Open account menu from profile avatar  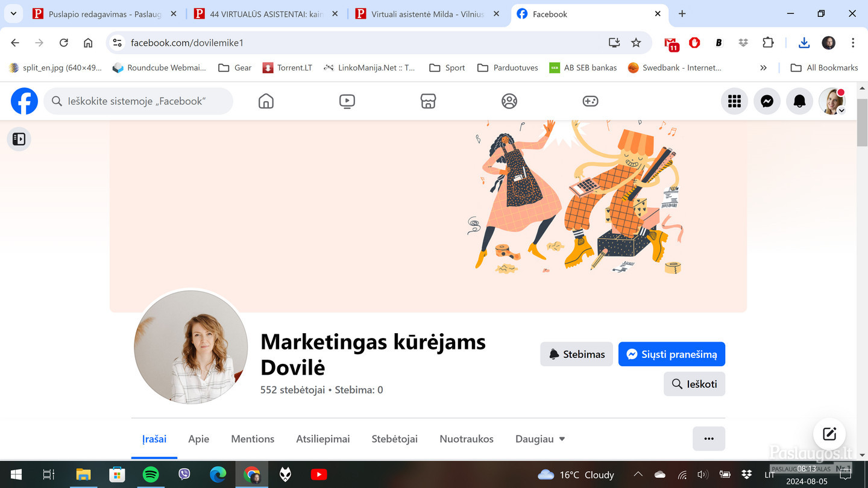pyautogui.click(x=832, y=101)
